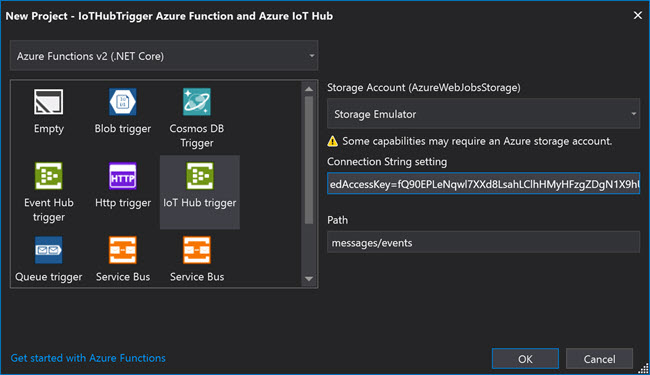The height and width of the screenshot is (375, 650).
Task: Click the yellow warning triangle icon
Action: point(332,141)
